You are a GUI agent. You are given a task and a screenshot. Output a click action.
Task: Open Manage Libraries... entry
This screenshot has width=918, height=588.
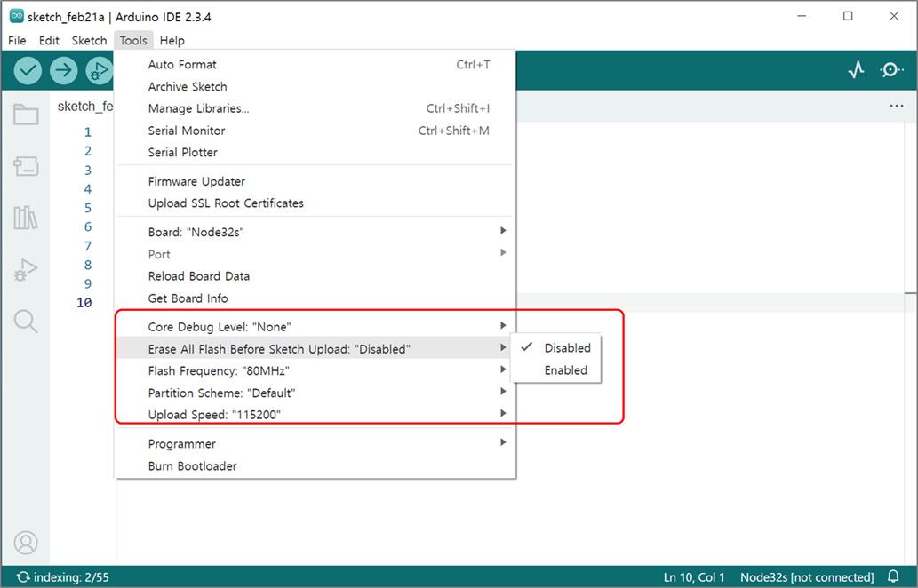pos(316,108)
